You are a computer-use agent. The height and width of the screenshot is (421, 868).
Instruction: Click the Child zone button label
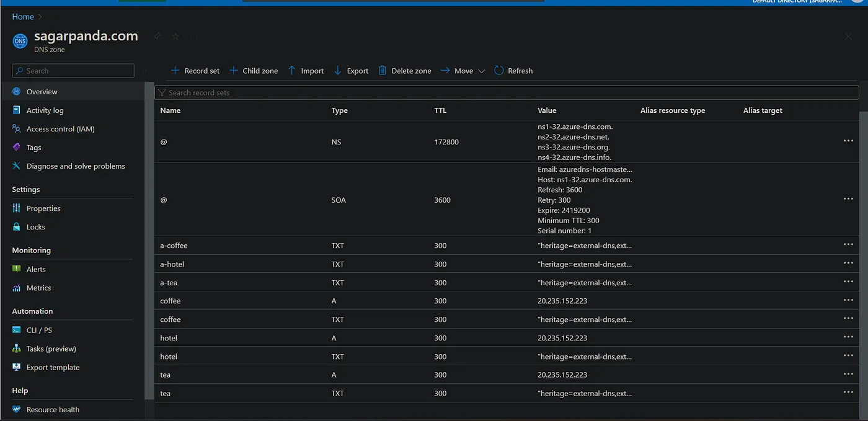pos(260,71)
